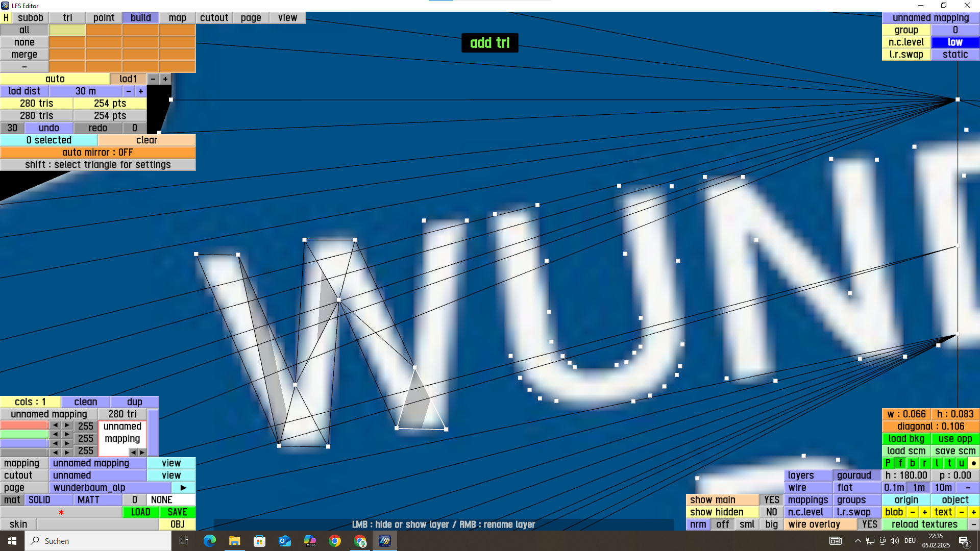Viewport: 980px width, 551px height.
Task: Open the unnamed cutout selector
Action: tap(97, 475)
